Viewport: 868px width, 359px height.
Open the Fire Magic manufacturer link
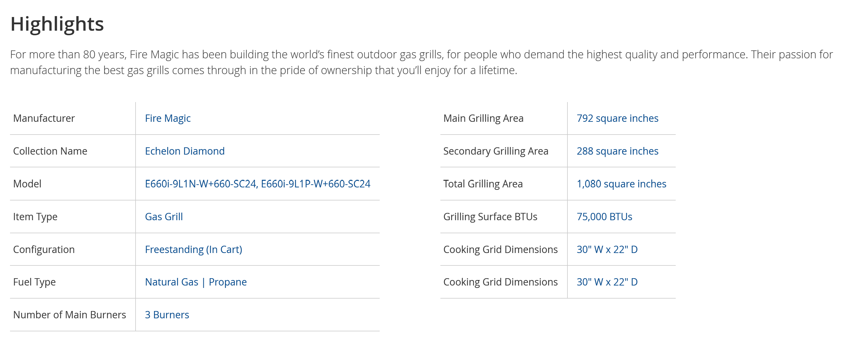pos(167,118)
